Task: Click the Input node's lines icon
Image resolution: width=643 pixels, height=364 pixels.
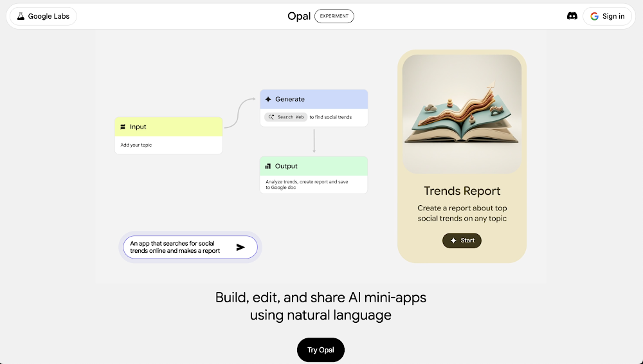Action: (122, 127)
